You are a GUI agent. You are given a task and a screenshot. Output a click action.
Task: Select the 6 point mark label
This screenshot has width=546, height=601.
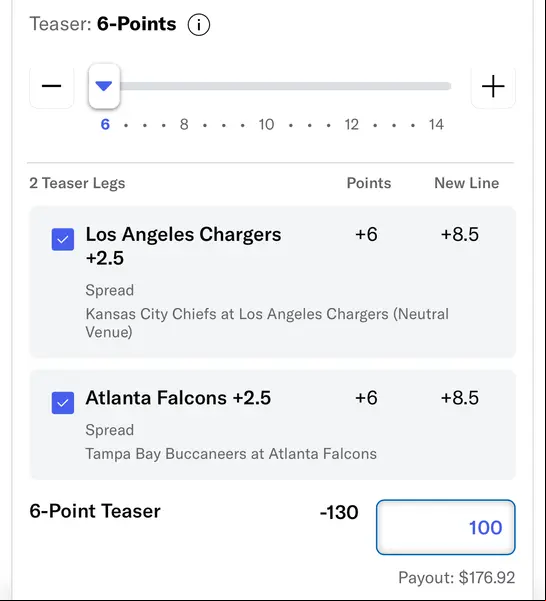tap(105, 125)
